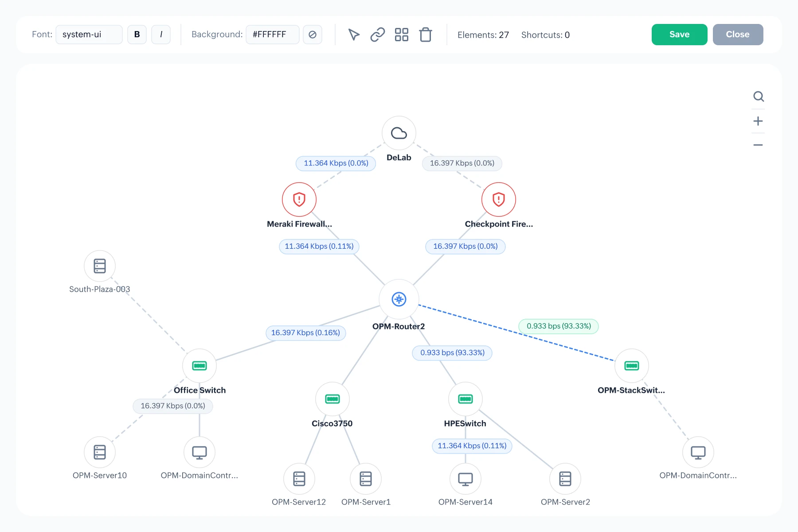Image resolution: width=798 pixels, height=532 pixels.
Task: Click the Shortcuts: 0 counter
Action: point(545,35)
